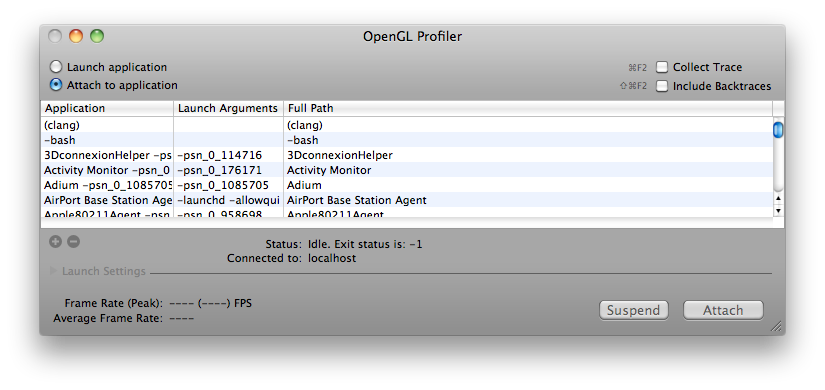Click the add (plus) icon below the list
The height and width of the screenshot is (390, 825).
(x=55, y=242)
